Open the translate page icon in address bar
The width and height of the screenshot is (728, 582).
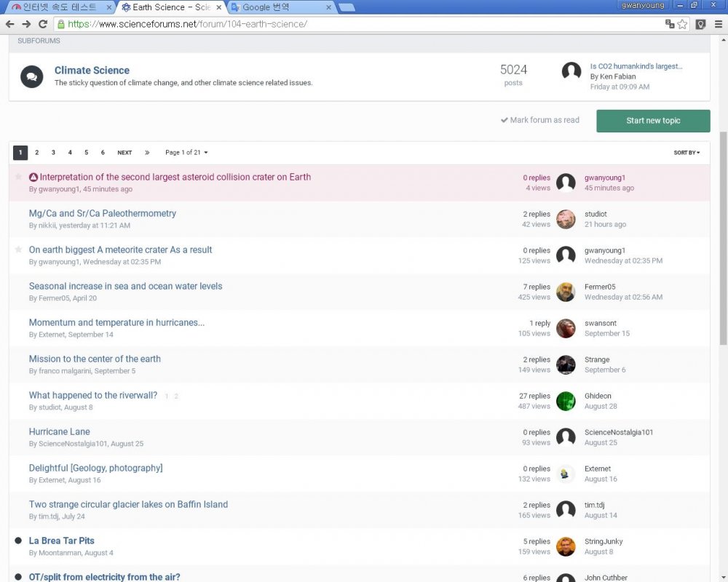tap(669, 24)
